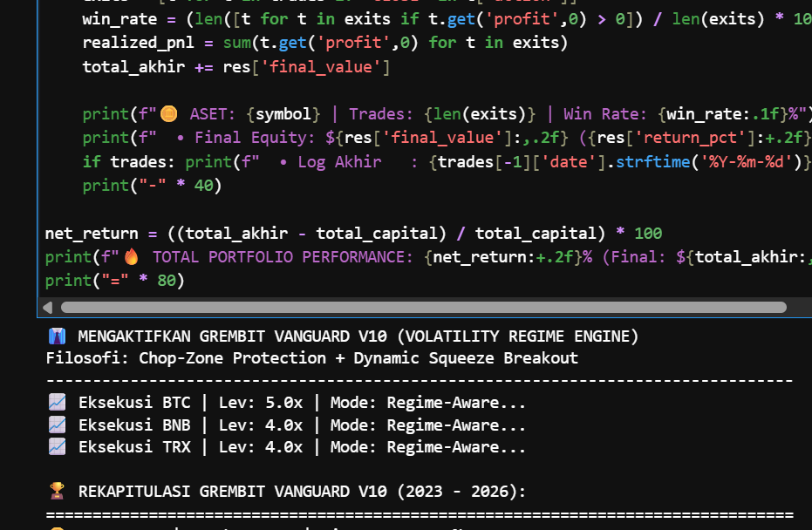
Task: Click the trophy emoji before REKAPITULASI
Action: click(x=58, y=491)
